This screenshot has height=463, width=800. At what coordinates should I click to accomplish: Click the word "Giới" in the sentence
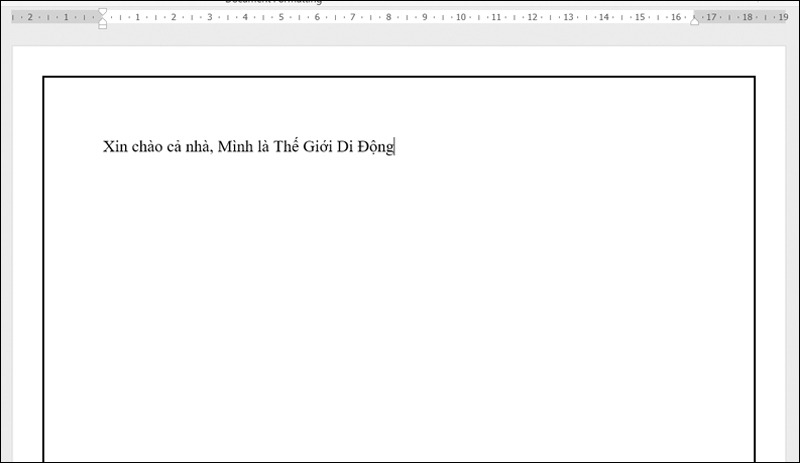point(317,147)
